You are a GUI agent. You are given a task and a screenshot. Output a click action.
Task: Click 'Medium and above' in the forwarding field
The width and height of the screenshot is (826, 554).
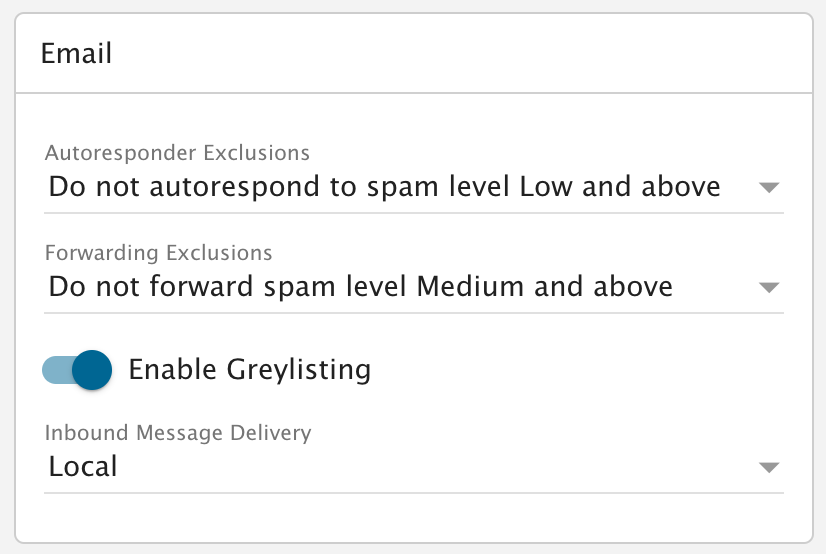[544, 287]
